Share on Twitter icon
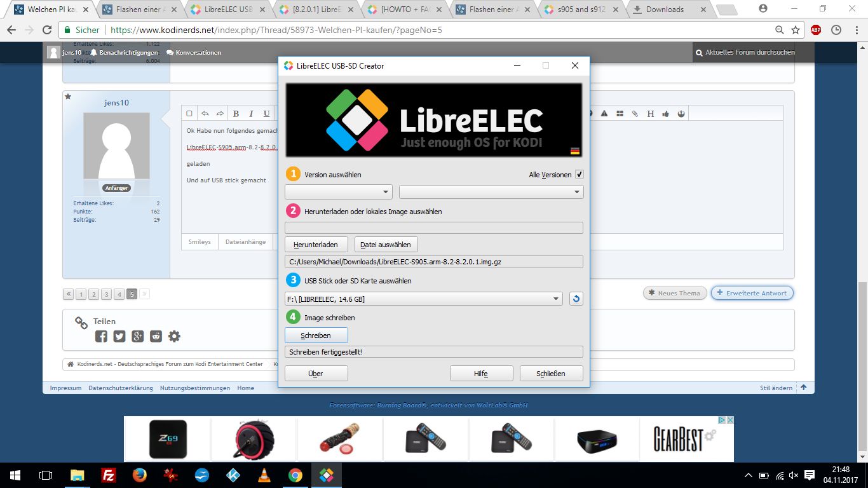868x488 pixels. tap(119, 336)
